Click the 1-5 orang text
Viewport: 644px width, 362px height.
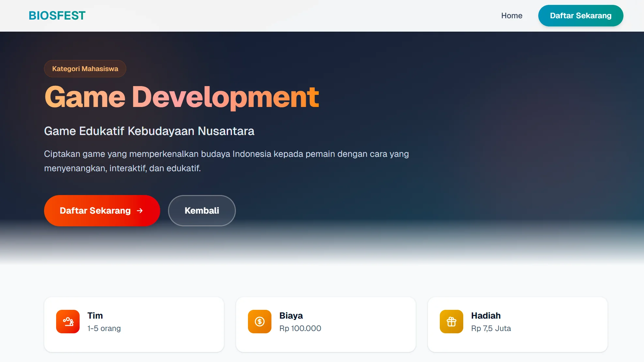click(104, 328)
